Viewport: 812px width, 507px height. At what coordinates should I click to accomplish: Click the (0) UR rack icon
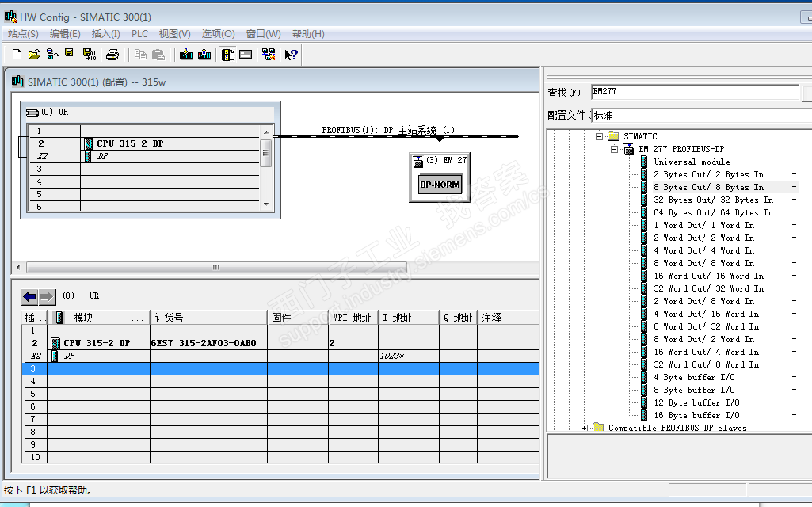(32, 112)
